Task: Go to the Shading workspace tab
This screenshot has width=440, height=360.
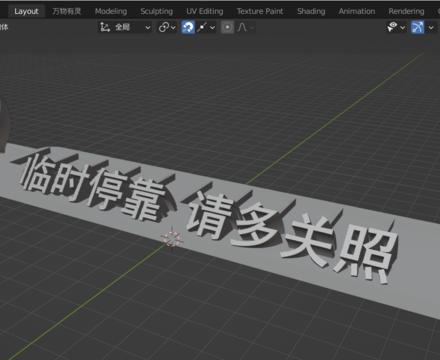Action: [x=311, y=11]
